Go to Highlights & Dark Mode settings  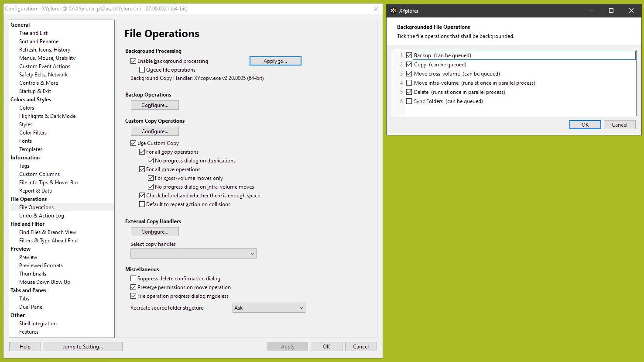[x=47, y=116]
